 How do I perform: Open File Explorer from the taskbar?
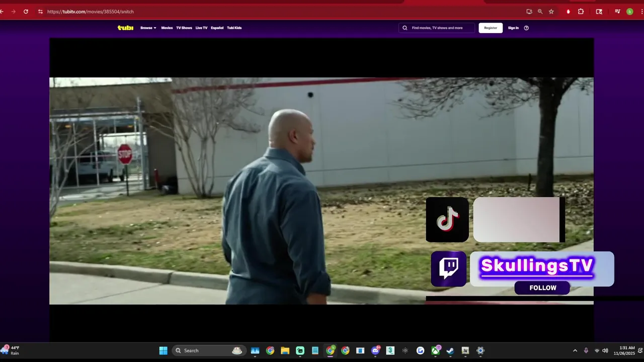(x=285, y=350)
